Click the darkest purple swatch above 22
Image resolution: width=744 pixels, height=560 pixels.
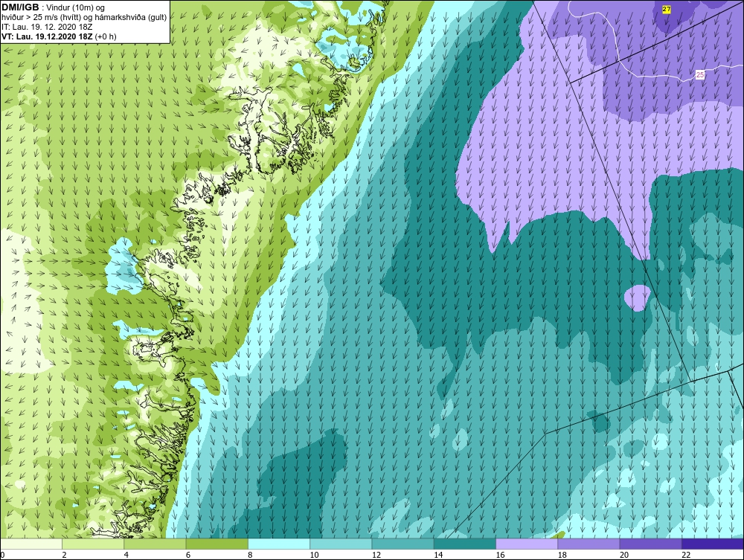713,544
